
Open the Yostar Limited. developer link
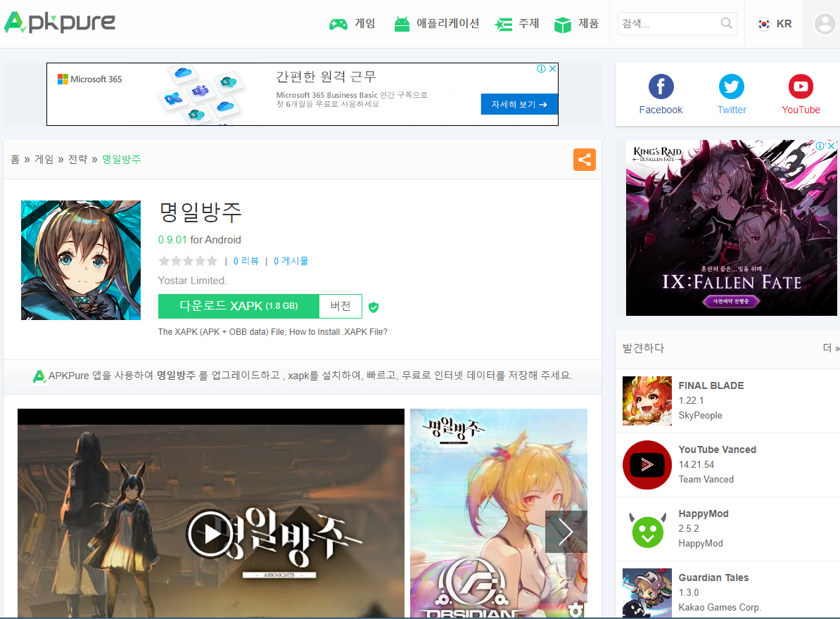click(x=192, y=281)
